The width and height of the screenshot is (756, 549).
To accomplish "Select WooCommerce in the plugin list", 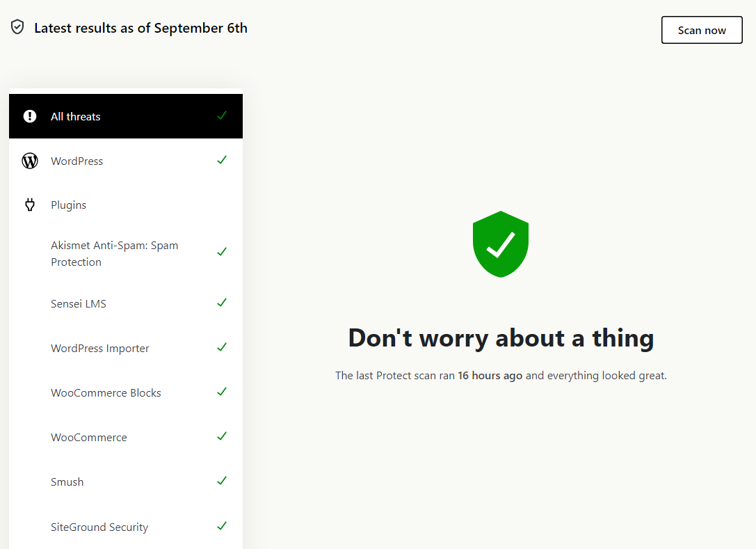I will (88, 437).
